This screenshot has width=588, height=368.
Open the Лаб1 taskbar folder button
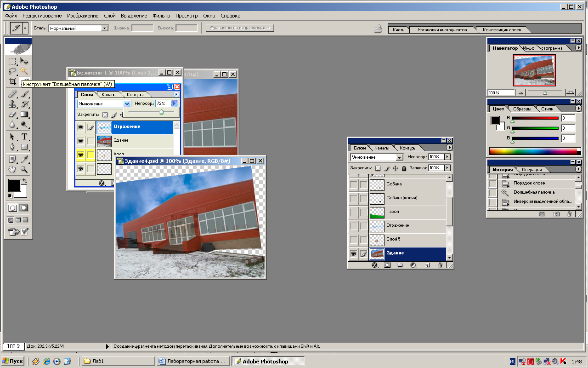(x=118, y=361)
